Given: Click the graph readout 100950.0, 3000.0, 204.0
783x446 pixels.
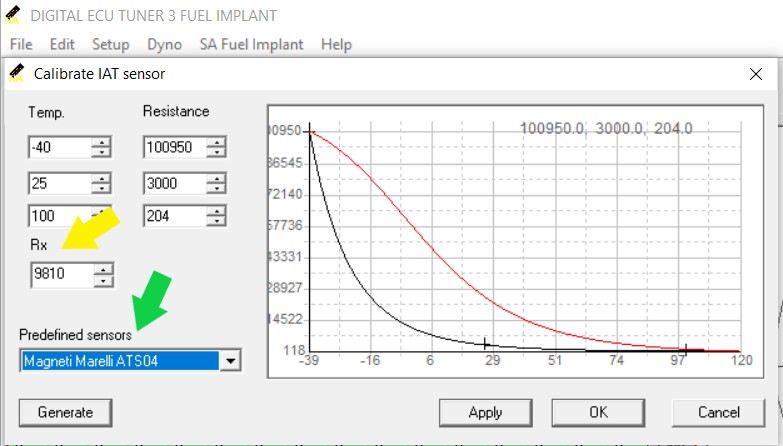Looking at the screenshot, I should pos(606,129).
